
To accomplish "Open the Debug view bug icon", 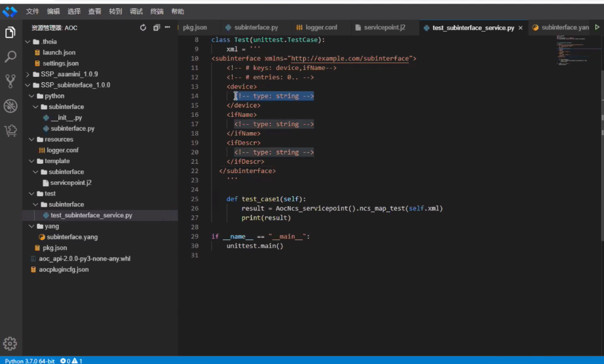I will click(x=10, y=106).
